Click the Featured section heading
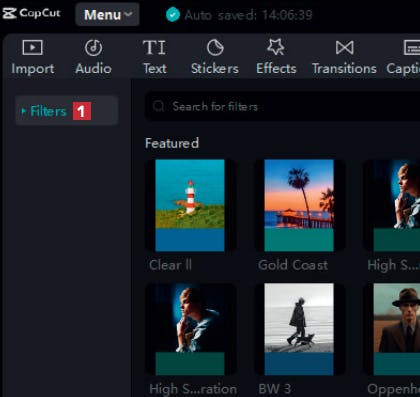Image resolution: width=420 pixels, height=397 pixels. click(172, 143)
